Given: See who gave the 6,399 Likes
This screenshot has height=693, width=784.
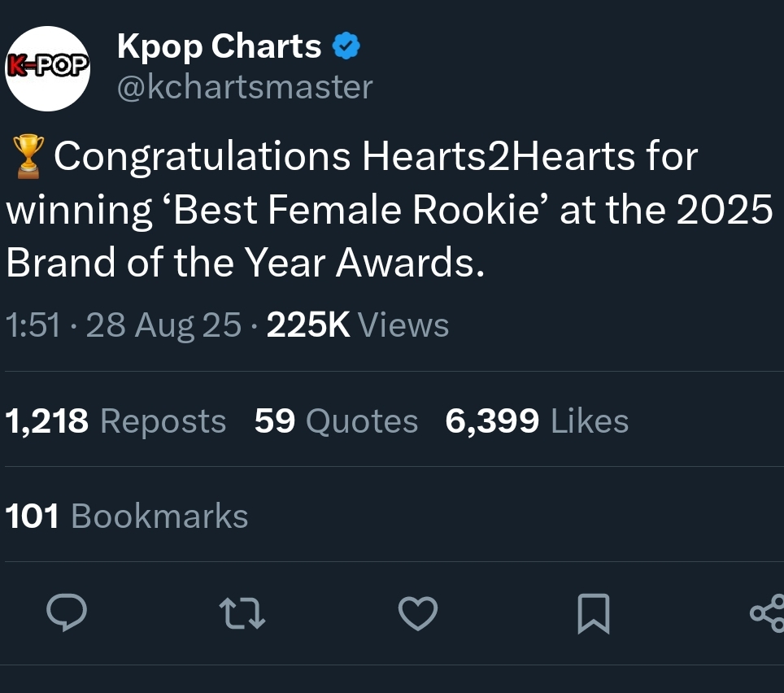Looking at the screenshot, I should pos(537,421).
